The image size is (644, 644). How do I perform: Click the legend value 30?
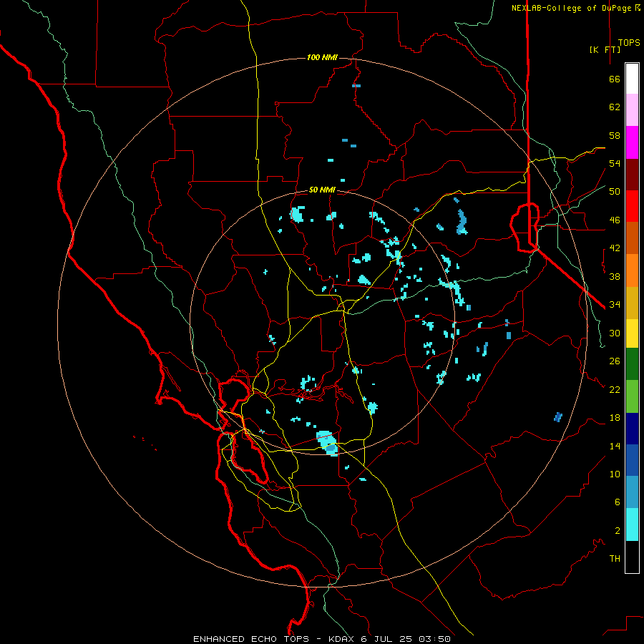coord(615,333)
